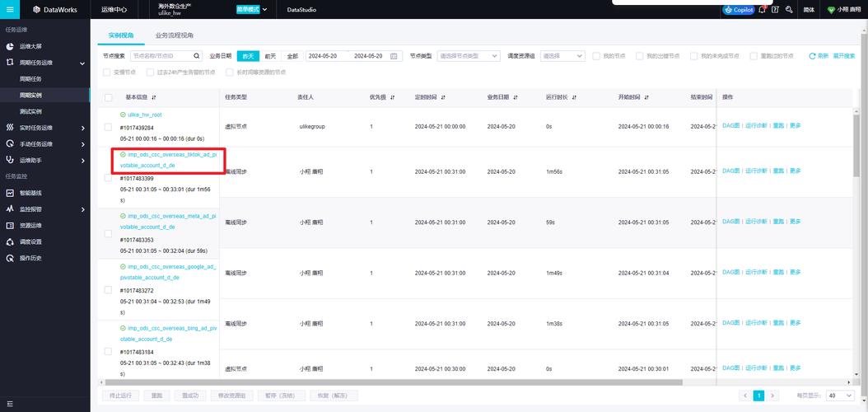Open the hamburger menu beside the DataWorks logo
Screen dimensions: 868x412
point(10,10)
